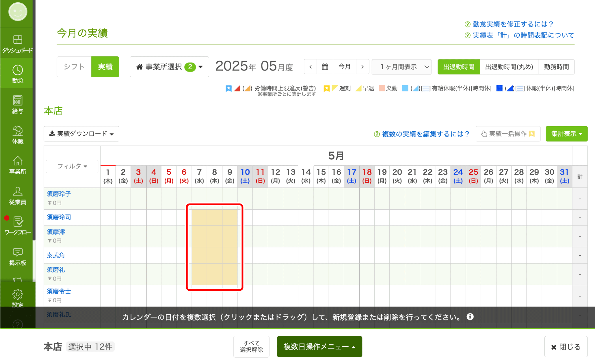Select 出退勤時間 display mode

[x=459, y=67]
